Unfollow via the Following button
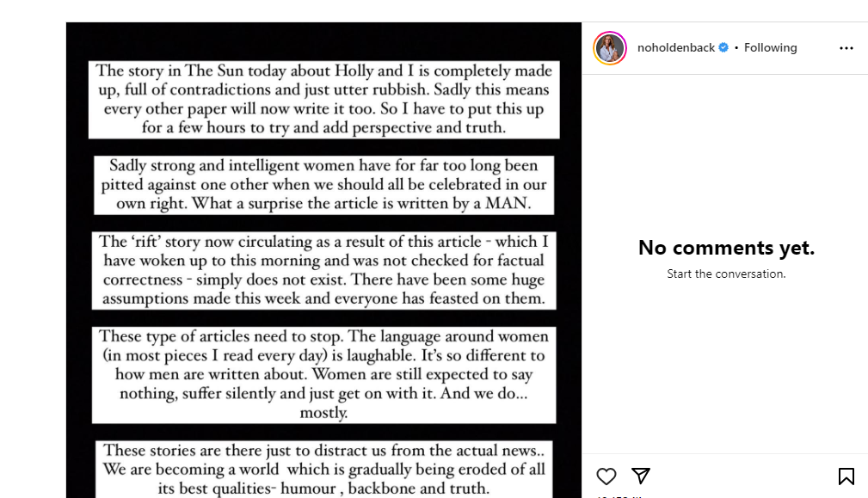The height and width of the screenshot is (498, 868). pos(770,48)
